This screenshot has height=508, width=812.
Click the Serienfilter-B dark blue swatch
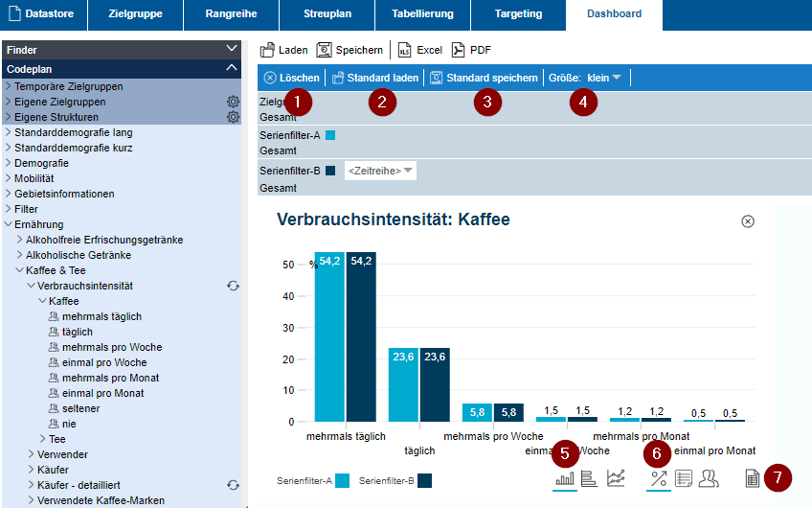point(330,171)
